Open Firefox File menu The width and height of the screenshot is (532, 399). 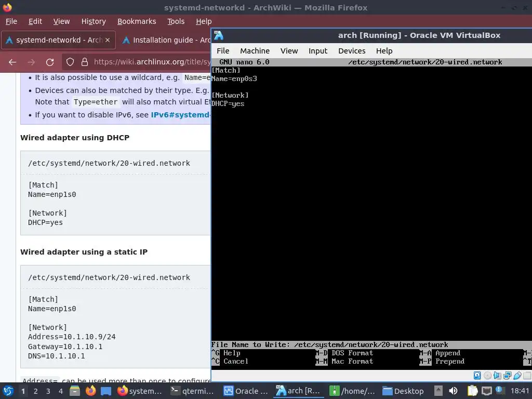11,21
